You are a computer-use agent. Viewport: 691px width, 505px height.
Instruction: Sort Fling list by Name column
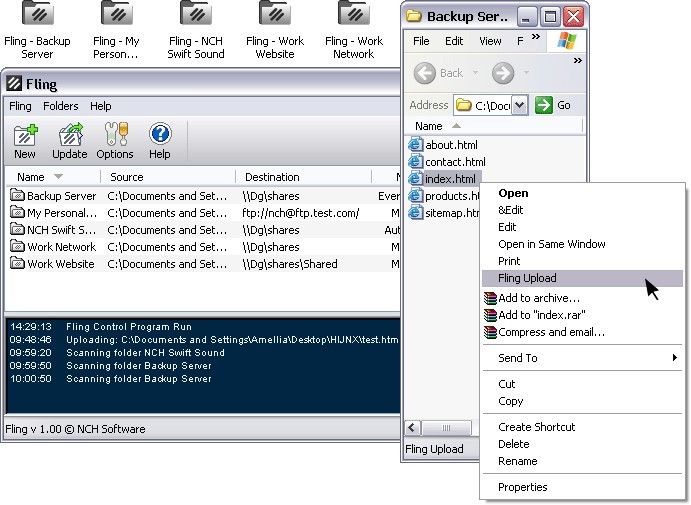point(53,177)
